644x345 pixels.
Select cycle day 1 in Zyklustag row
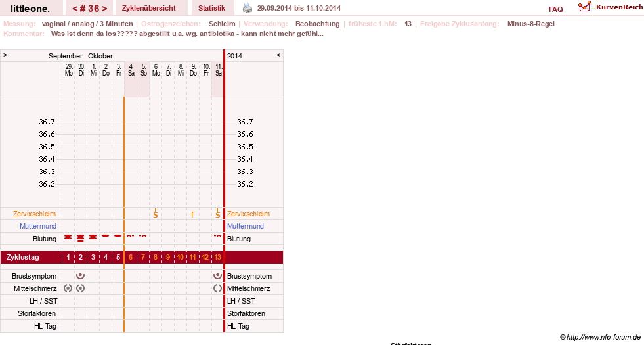68,257
